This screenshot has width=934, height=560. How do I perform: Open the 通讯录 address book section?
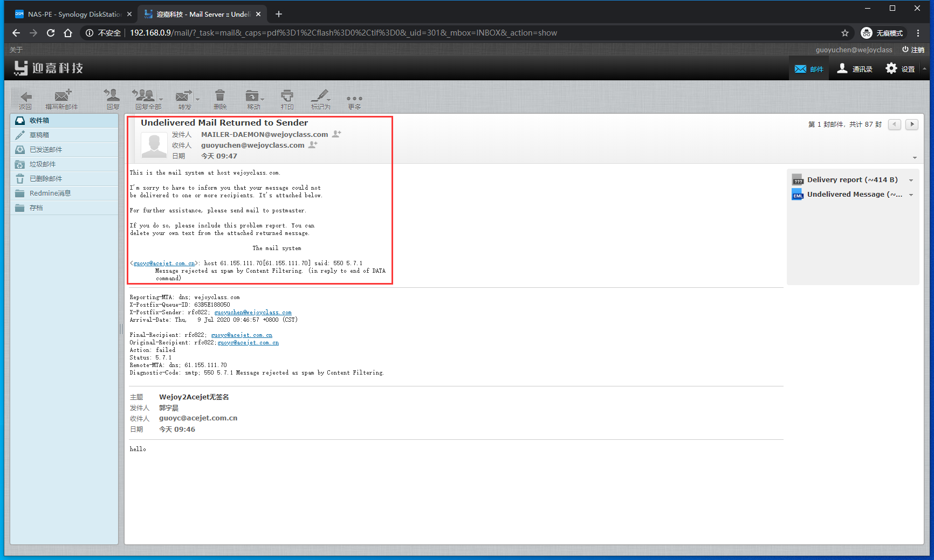coord(854,69)
